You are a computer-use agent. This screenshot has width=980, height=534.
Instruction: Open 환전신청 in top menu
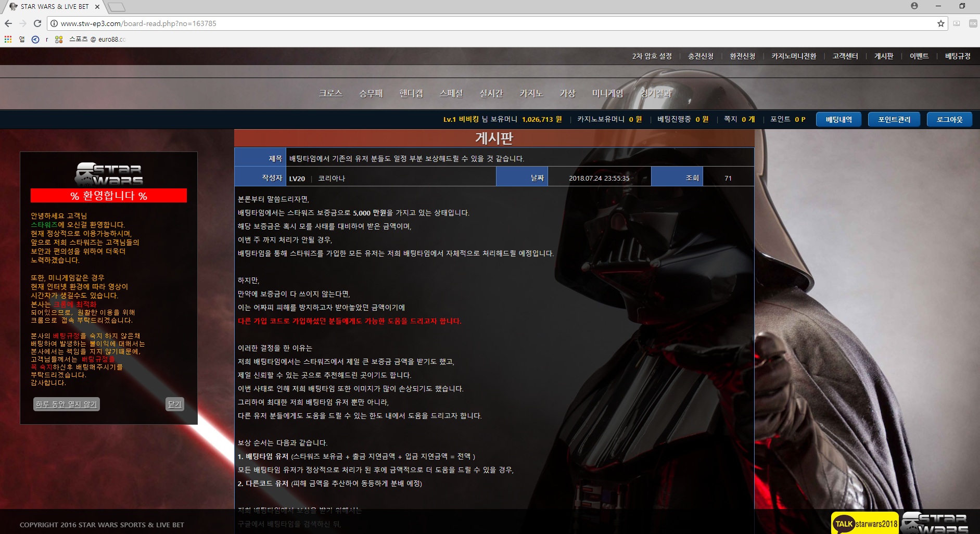(x=743, y=56)
